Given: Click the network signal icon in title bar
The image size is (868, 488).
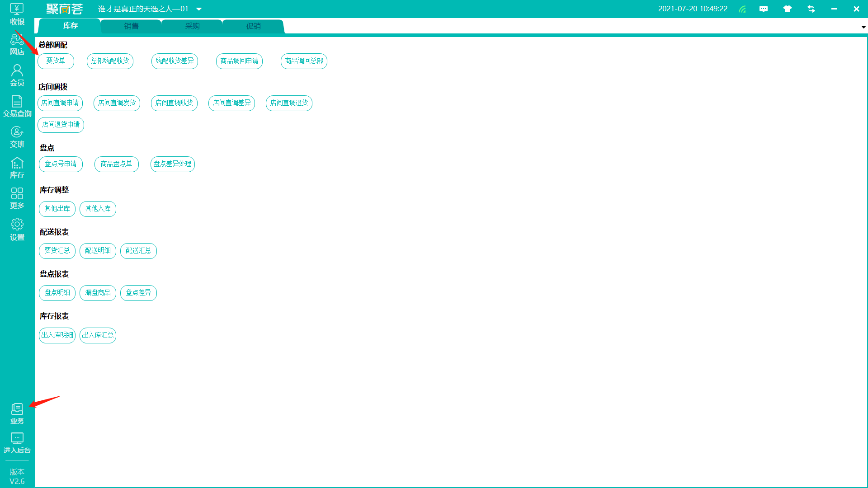Looking at the screenshot, I should pos(742,9).
